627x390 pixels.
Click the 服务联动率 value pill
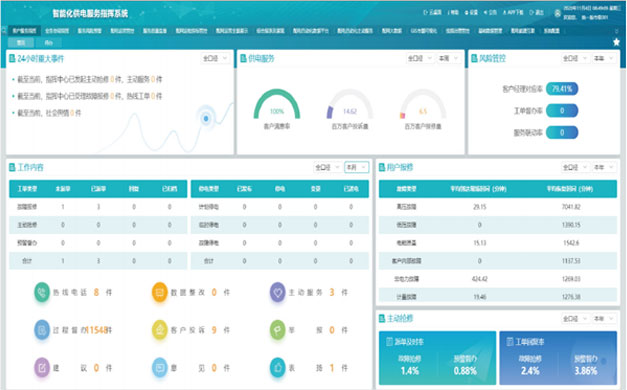(562, 132)
